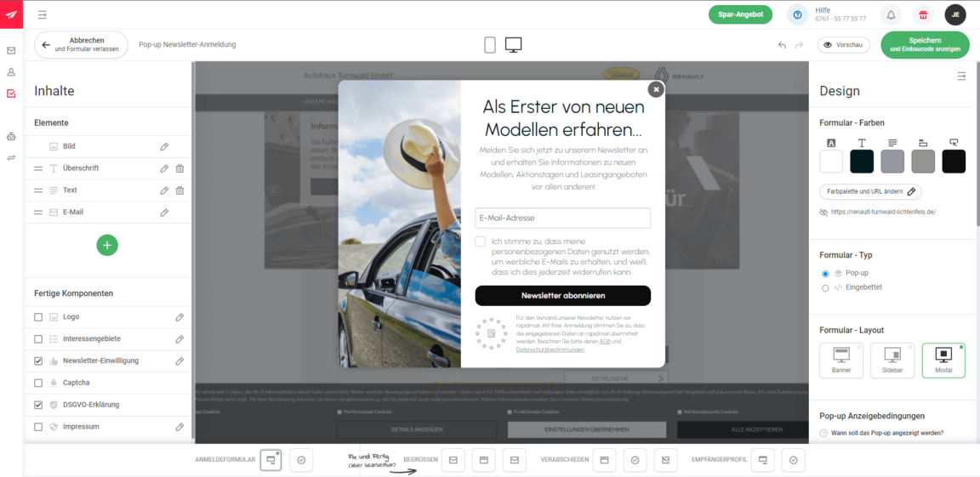Screen dimensions: 980x477
Task: Open the notifications bell icon
Action: click(x=891, y=15)
